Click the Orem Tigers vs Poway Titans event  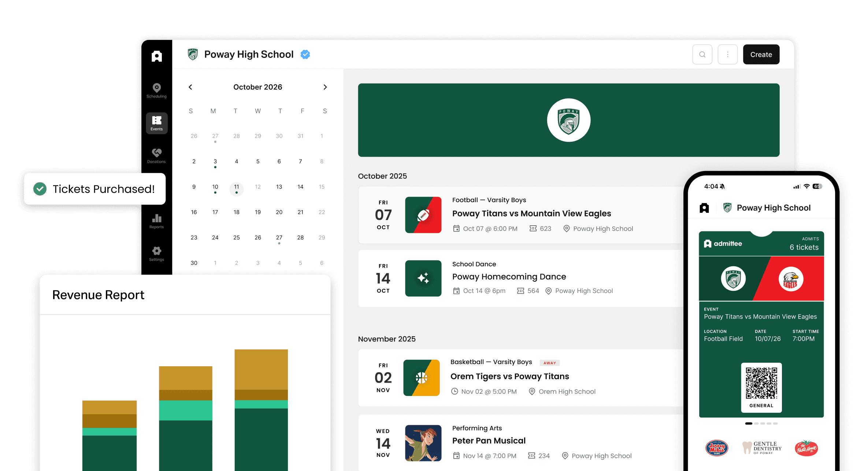(x=509, y=377)
